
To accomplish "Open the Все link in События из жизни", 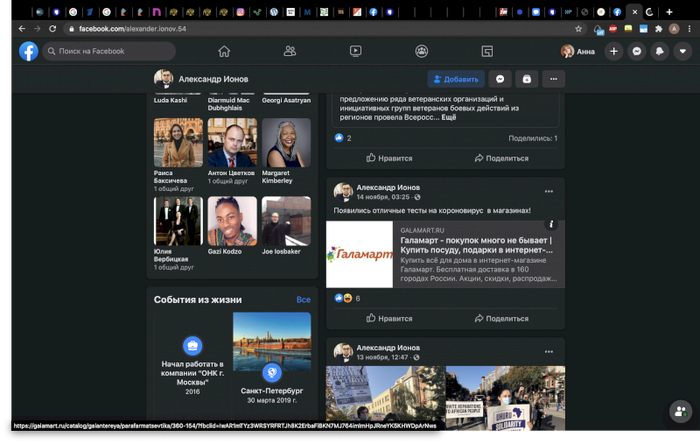I will pyautogui.click(x=303, y=299).
